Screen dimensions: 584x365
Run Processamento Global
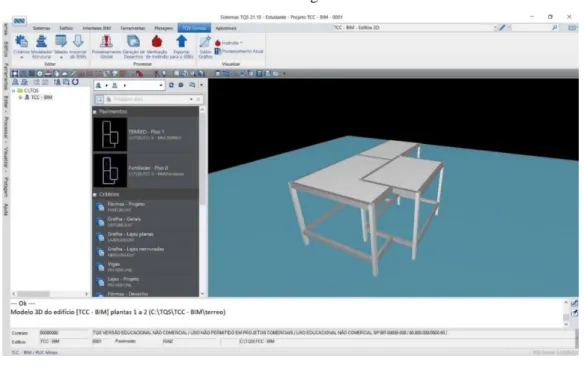tap(107, 46)
